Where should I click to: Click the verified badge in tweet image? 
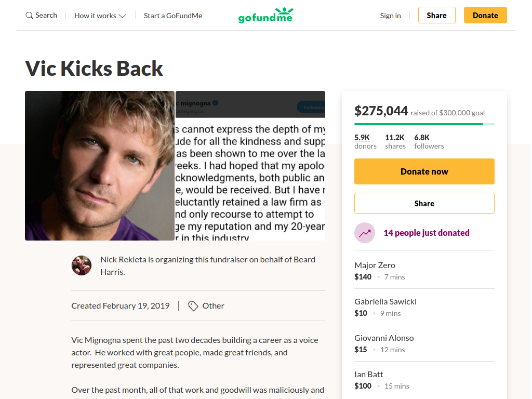click(215, 103)
